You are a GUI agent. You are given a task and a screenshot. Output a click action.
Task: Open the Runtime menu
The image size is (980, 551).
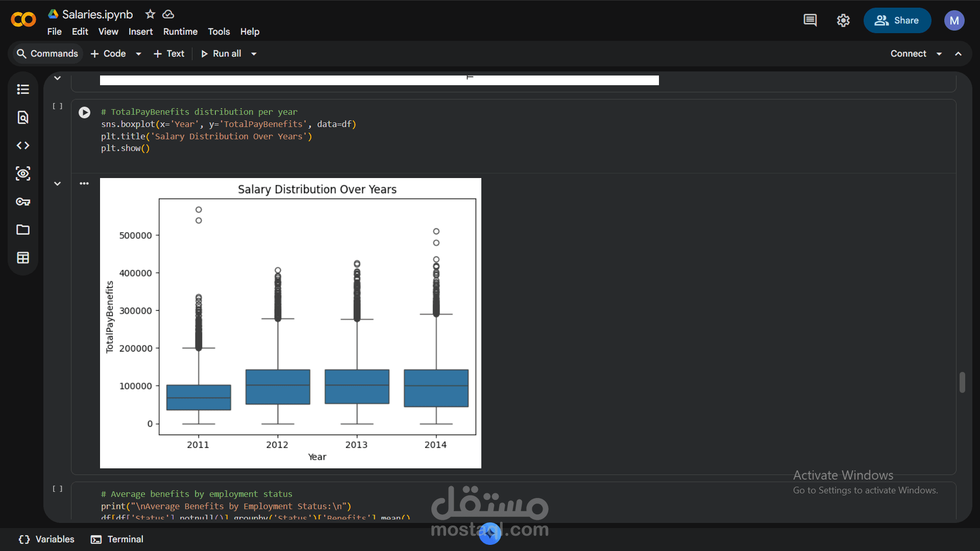[x=180, y=32]
